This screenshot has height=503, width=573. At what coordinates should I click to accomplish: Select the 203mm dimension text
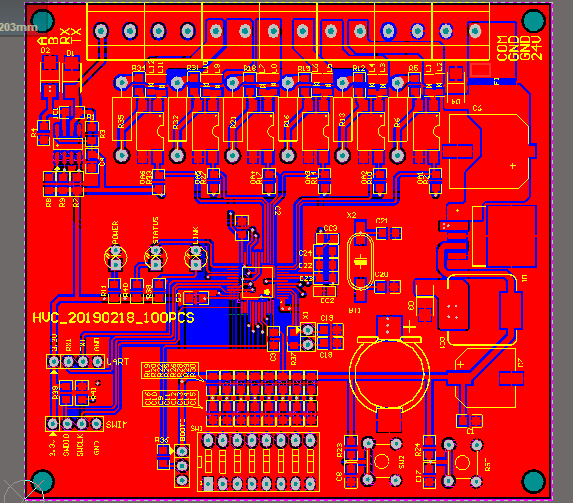(18, 27)
